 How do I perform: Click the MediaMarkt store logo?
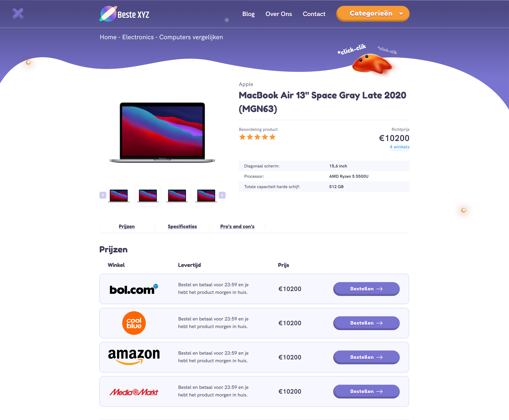(x=134, y=392)
